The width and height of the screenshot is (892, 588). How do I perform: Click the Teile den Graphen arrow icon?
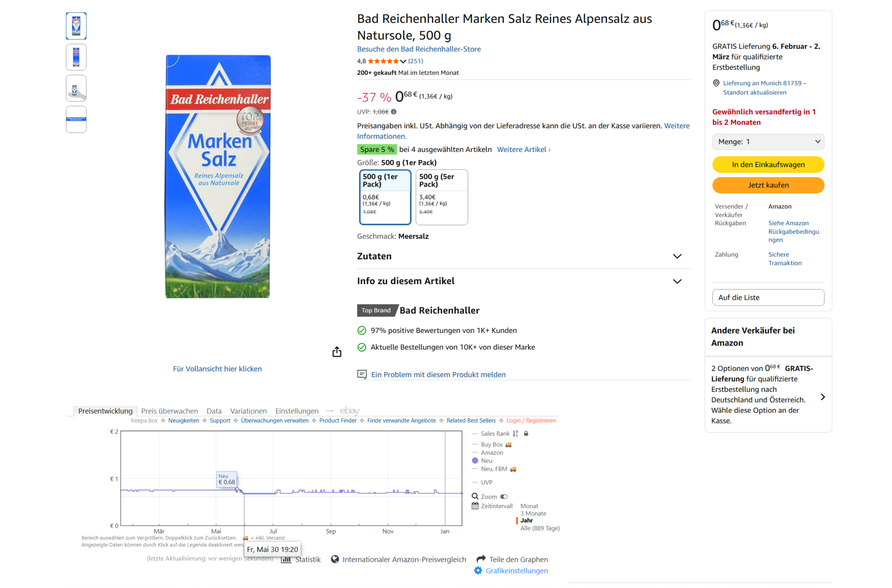point(481,559)
